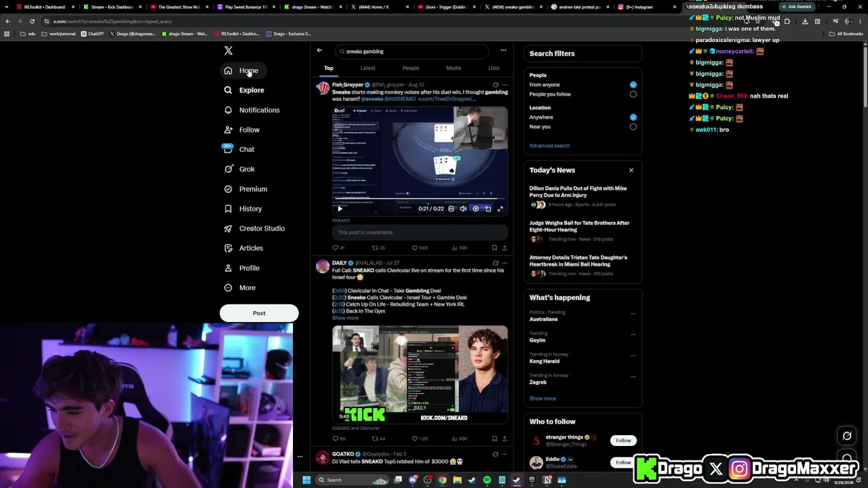Dismiss the Today's News panel
This screenshot has width=868, height=488.
[631, 170]
